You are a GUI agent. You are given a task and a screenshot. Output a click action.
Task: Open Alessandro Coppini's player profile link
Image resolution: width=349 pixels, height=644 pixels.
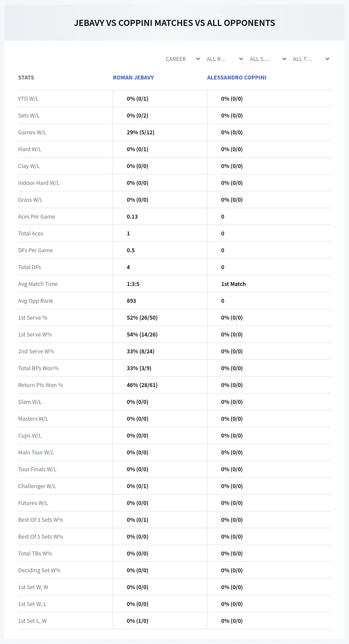pos(236,78)
